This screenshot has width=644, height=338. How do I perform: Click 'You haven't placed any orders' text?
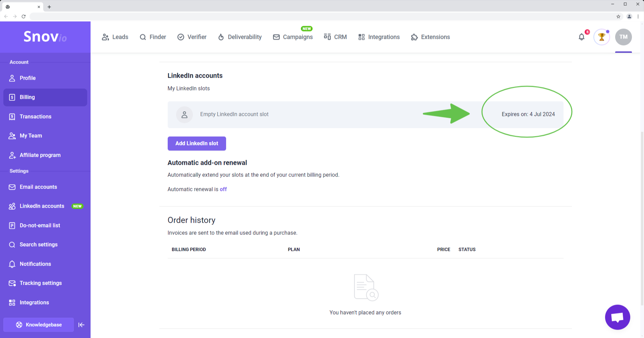pos(365,313)
